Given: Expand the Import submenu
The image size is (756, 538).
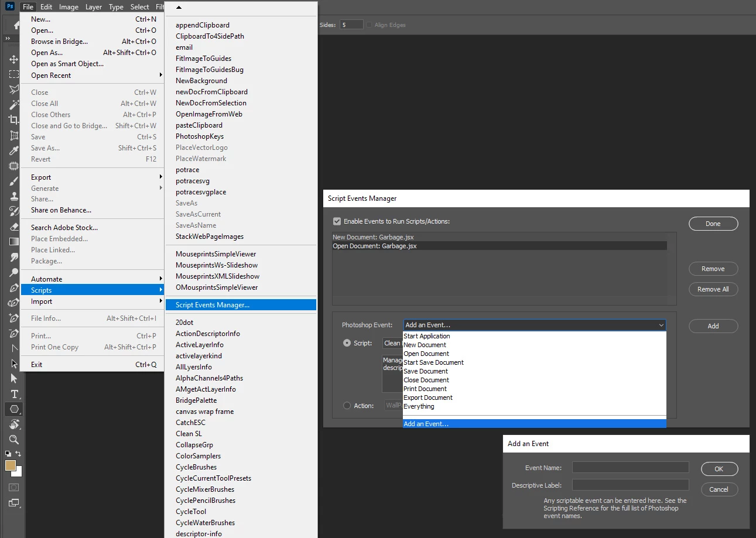Looking at the screenshot, I should [x=93, y=301].
